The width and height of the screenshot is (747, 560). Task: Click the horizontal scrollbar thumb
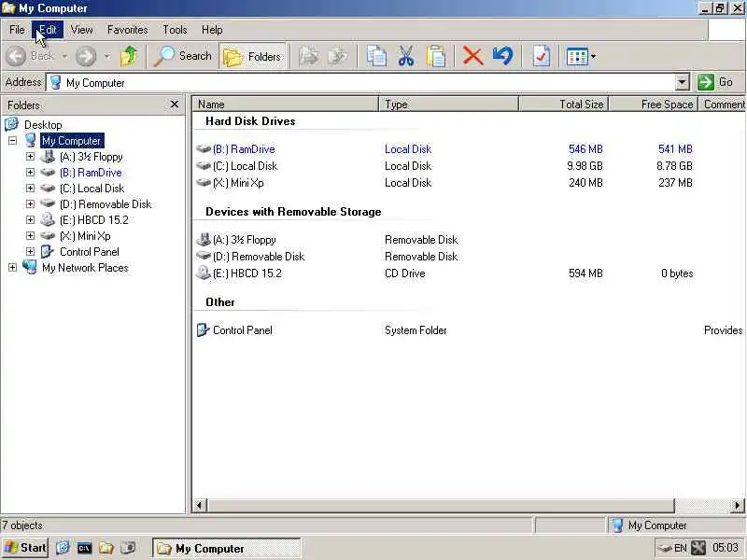tap(441, 505)
